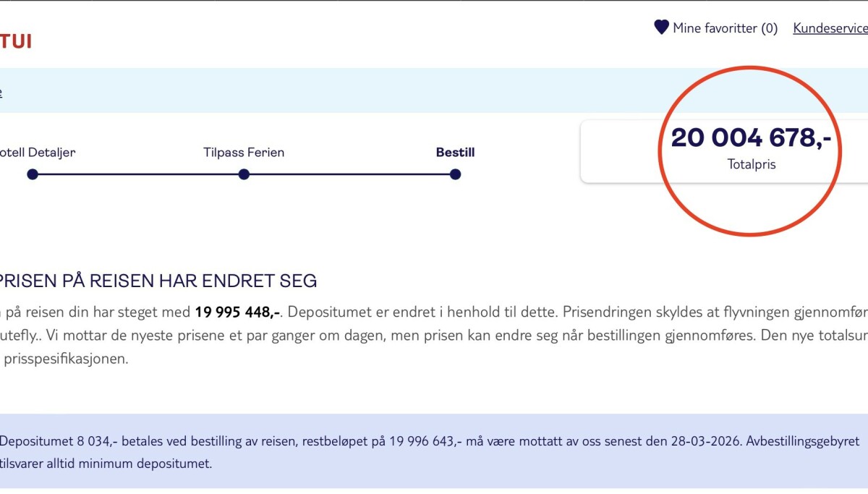Click the Hotell Detaljer step dot
Image resolution: width=868 pixels, height=494 pixels.
tap(31, 174)
